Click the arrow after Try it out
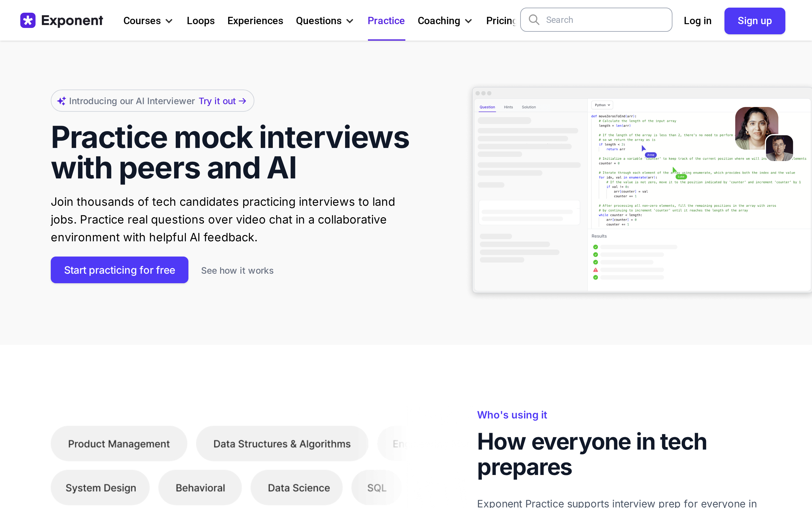The height and width of the screenshot is (508, 812). point(243,101)
